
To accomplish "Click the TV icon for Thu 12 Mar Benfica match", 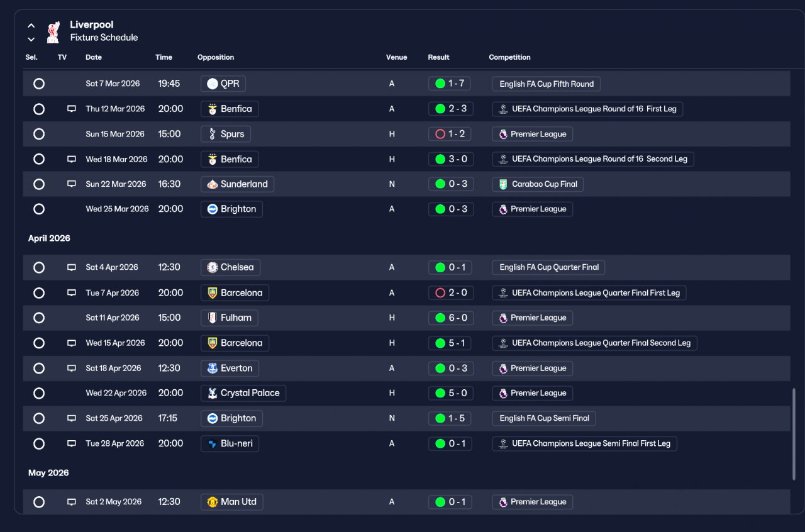I will pos(72,109).
